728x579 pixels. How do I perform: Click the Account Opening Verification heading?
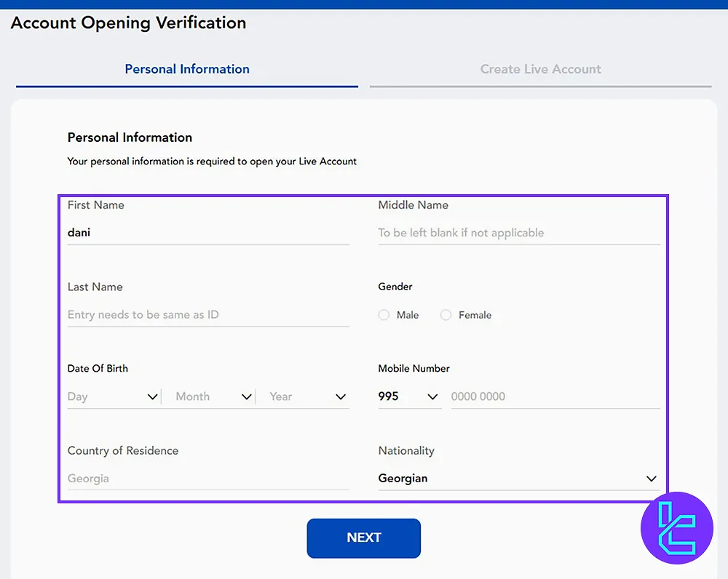click(x=128, y=23)
